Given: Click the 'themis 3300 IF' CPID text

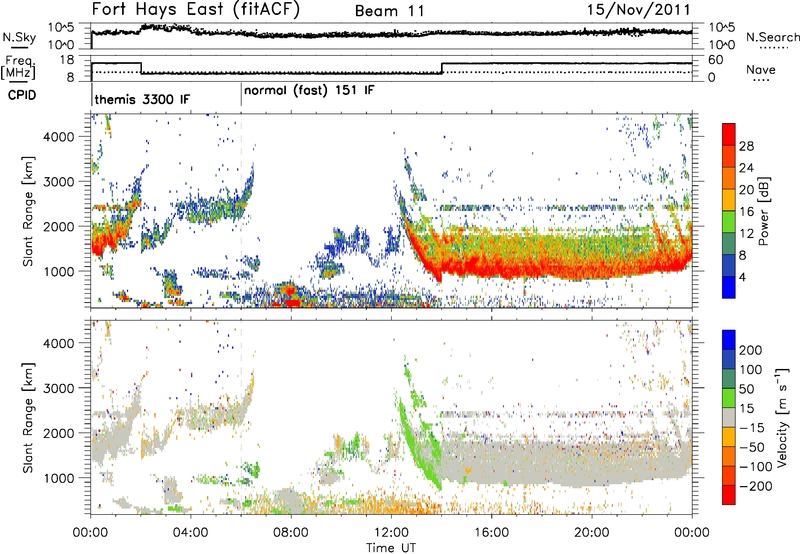Looking at the screenshot, I should (x=142, y=99).
